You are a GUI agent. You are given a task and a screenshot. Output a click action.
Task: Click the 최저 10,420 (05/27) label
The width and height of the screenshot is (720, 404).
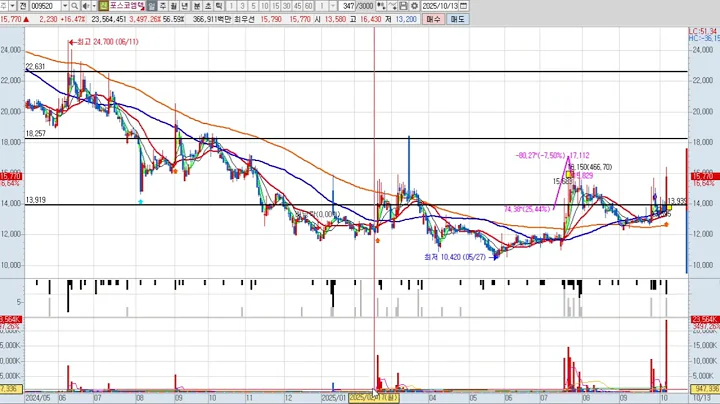point(455,257)
